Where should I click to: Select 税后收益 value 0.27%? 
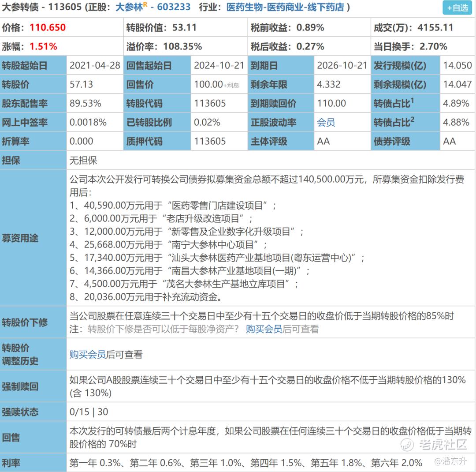tap(310, 46)
